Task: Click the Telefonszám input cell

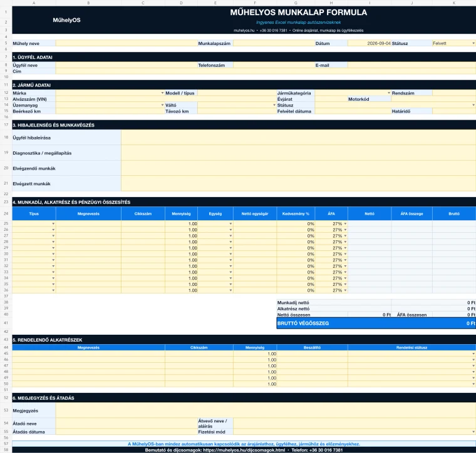Action: (274, 65)
